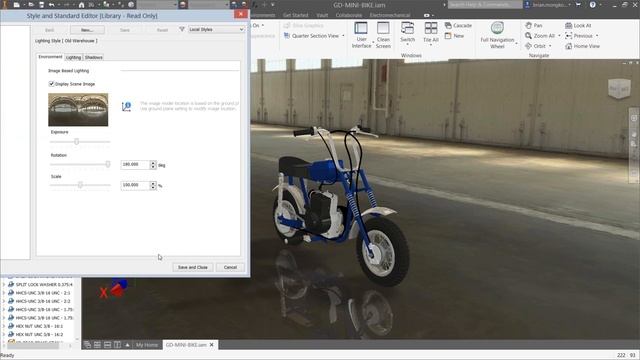Go to Previous view

(x=579, y=36)
